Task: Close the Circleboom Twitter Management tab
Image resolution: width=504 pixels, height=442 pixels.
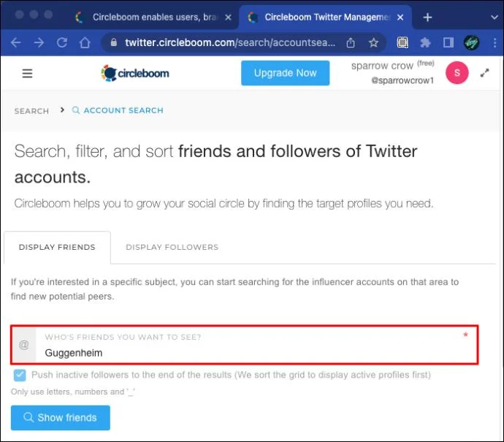Action: (400, 18)
